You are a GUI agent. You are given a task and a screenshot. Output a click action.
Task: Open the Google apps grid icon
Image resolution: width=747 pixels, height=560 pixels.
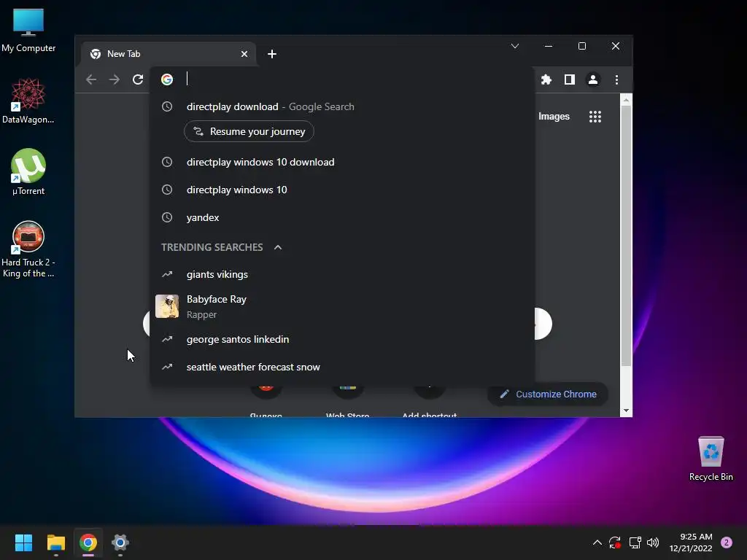click(x=595, y=117)
